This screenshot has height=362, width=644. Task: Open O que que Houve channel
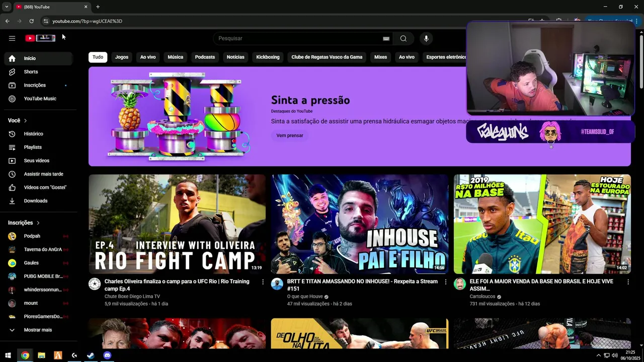(305, 297)
